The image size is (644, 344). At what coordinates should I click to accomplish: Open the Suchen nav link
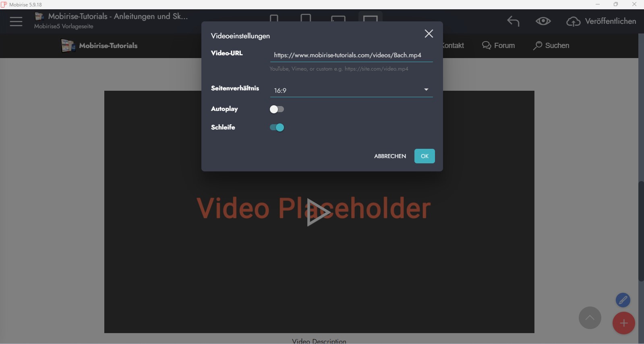point(557,46)
